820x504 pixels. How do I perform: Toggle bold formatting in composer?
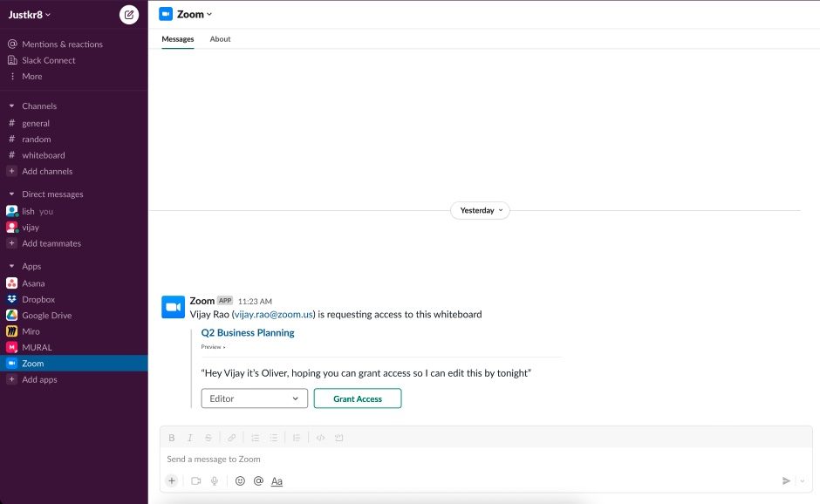(x=172, y=438)
